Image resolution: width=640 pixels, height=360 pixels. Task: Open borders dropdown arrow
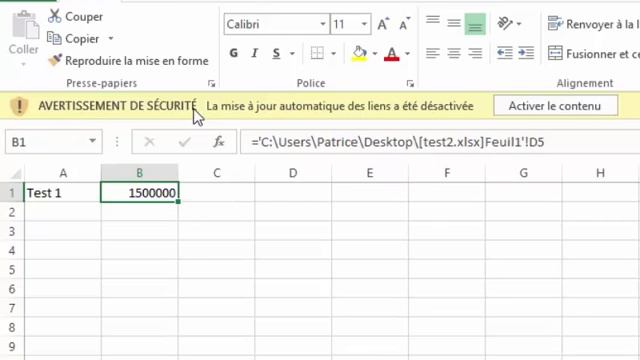(x=333, y=53)
